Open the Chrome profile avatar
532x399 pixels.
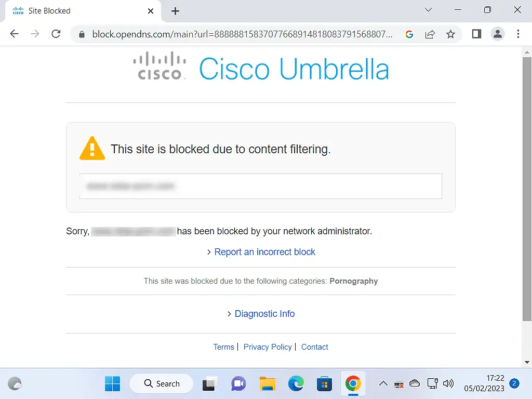[x=497, y=34]
